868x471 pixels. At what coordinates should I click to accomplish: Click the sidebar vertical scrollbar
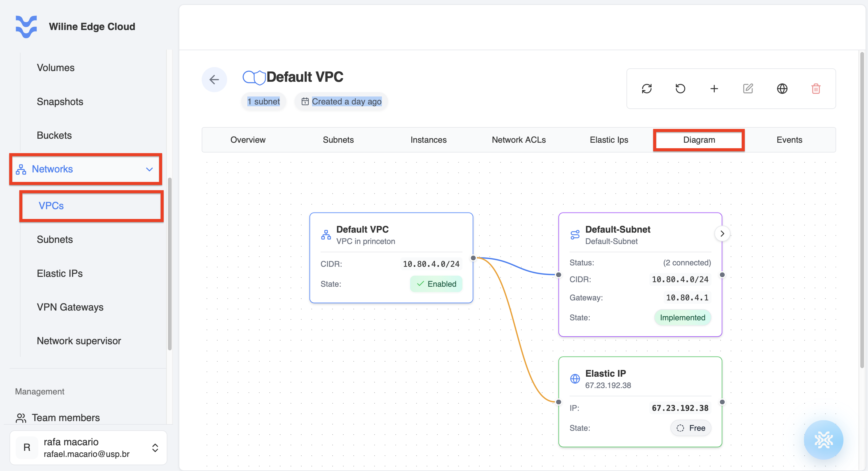pos(169,264)
